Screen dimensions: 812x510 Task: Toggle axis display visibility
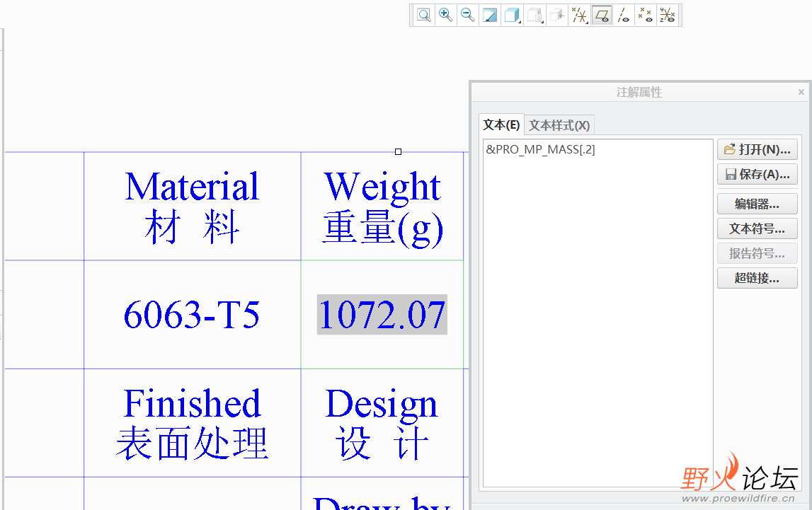coord(624,15)
